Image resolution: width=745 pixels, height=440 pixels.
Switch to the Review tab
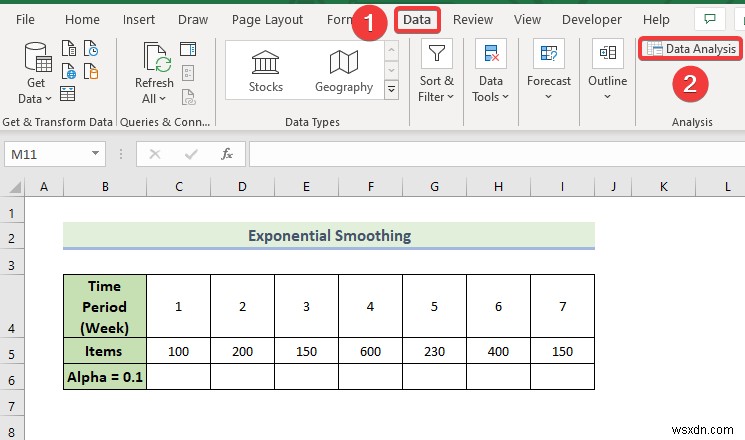pyautogui.click(x=473, y=19)
